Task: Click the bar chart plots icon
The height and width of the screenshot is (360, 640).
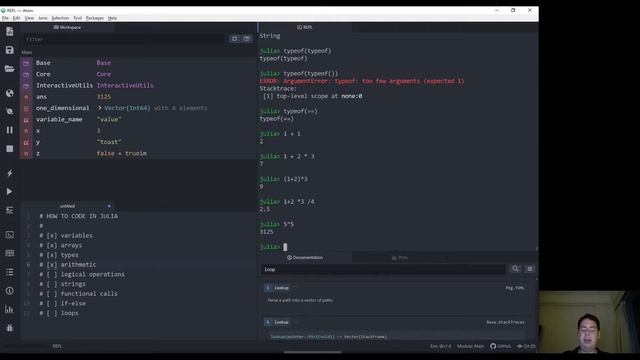Action: [9, 309]
